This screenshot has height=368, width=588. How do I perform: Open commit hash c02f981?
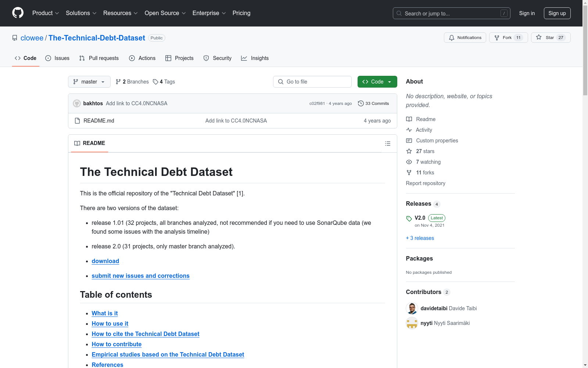tap(317, 103)
